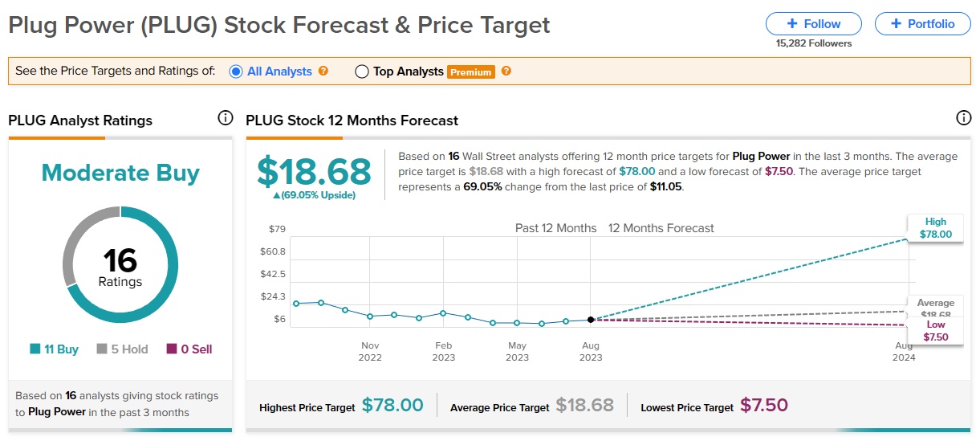This screenshot has width=980, height=441.
Task: Click the teal Buy legend square
Action: coord(35,349)
